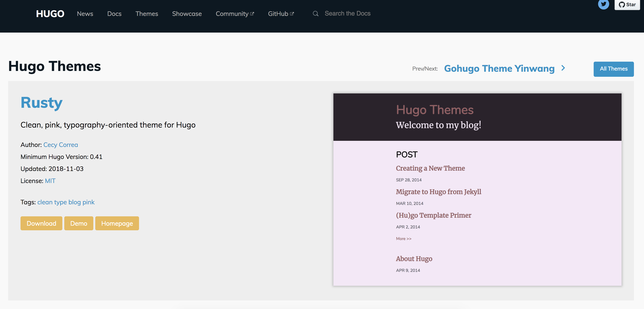Open author Cecy Correa link
644x309 pixels.
click(x=60, y=145)
